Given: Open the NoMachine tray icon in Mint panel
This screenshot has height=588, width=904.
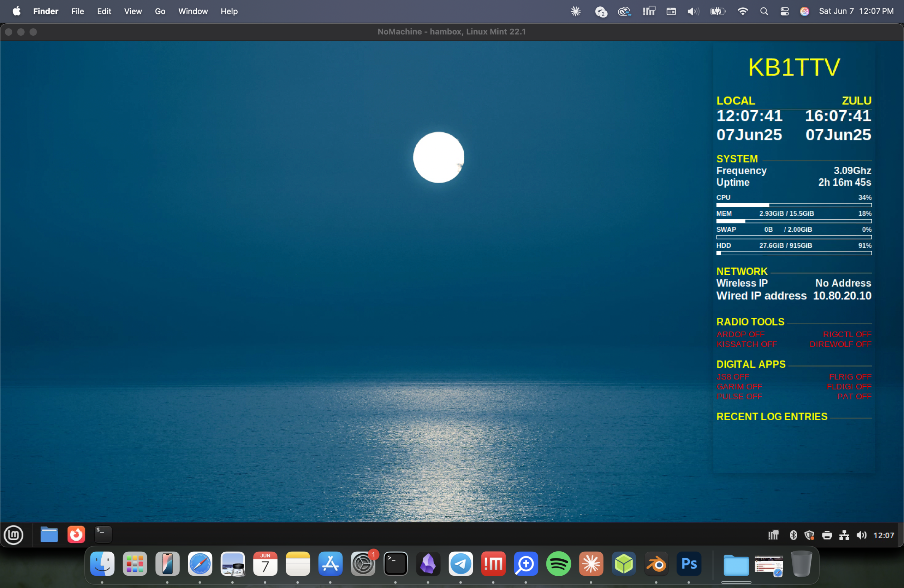Looking at the screenshot, I should 773,535.
